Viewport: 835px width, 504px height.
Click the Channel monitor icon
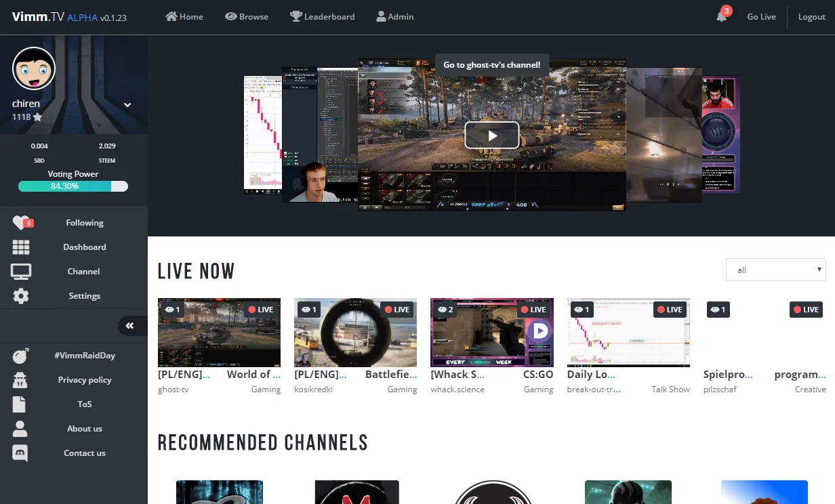(21, 272)
